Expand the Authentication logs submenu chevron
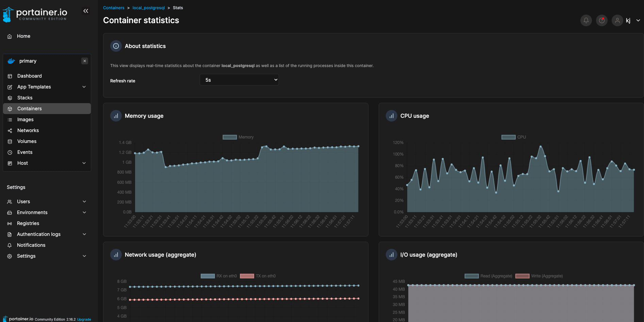 pos(84,234)
